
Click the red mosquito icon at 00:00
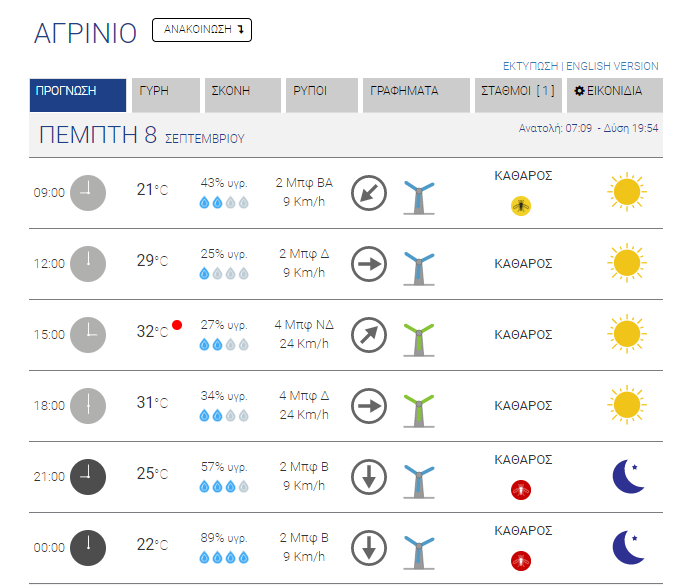[x=521, y=561]
